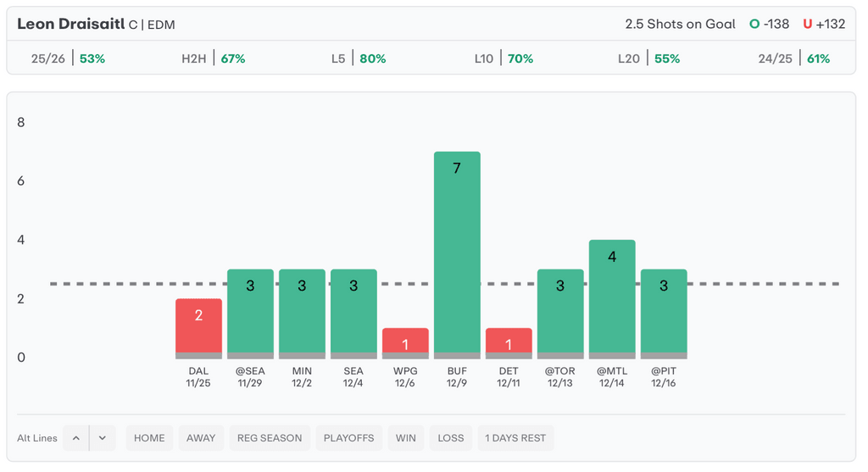Switch to the L5 stat split
The image size is (868, 472).
(359, 58)
